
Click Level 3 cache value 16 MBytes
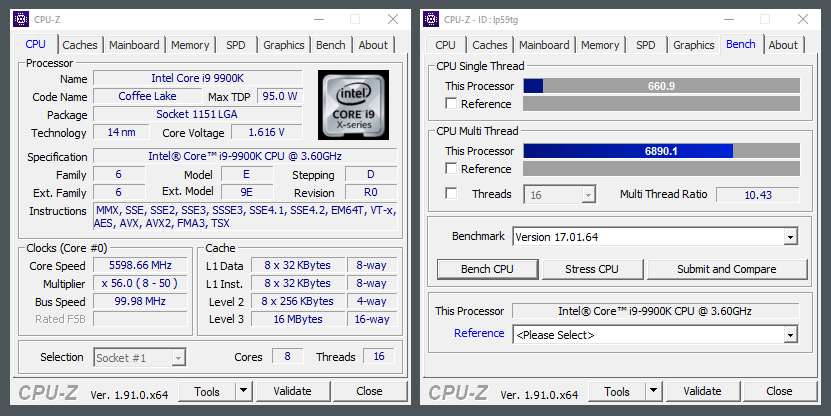click(x=298, y=319)
